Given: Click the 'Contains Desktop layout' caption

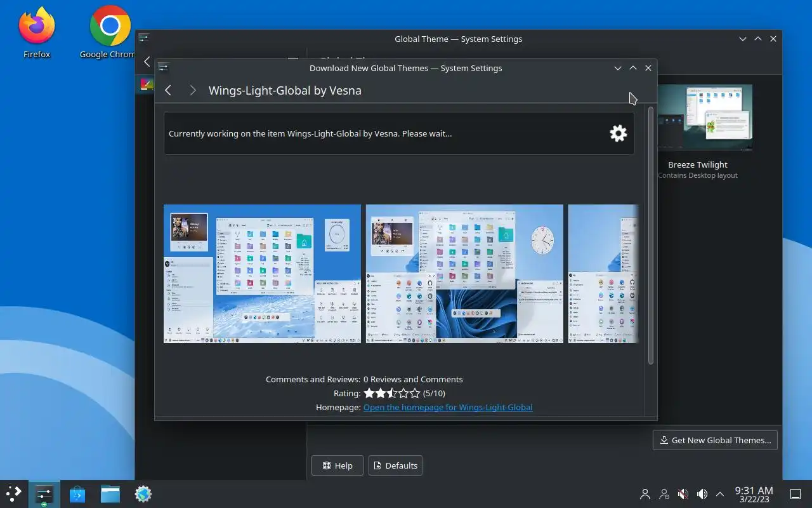Looking at the screenshot, I should tap(697, 175).
